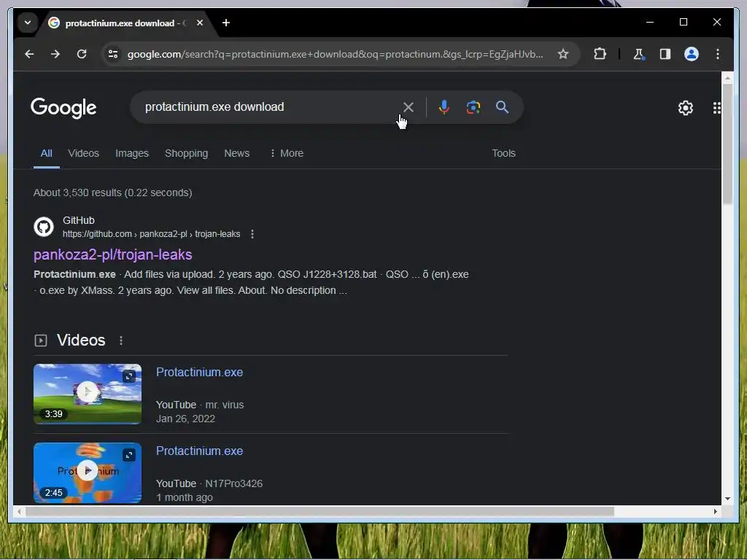The height and width of the screenshot is (560, 747).
Task: Open the tab search dropdown arrow
Action: click(28, 23)
